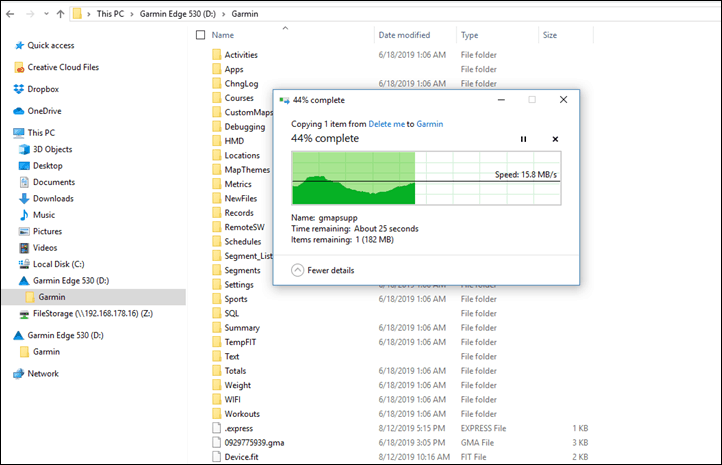Screen dimensions: 722x465
Task: Select the TempFIT folder
Action: coord(240,342)
